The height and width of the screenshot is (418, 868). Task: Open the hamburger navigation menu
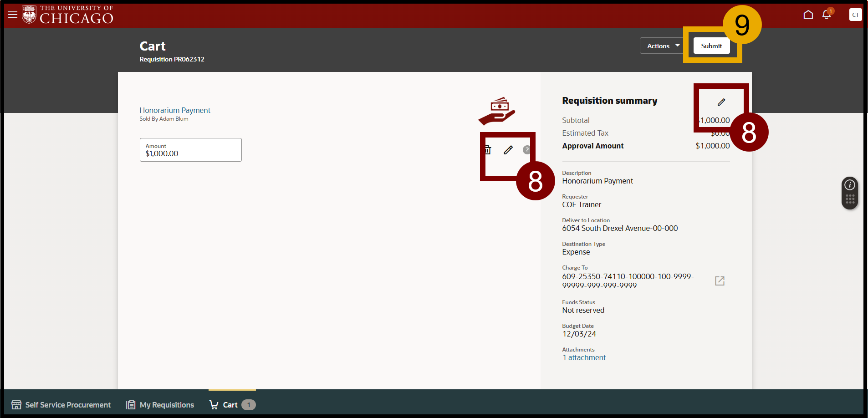coord(13,15)
